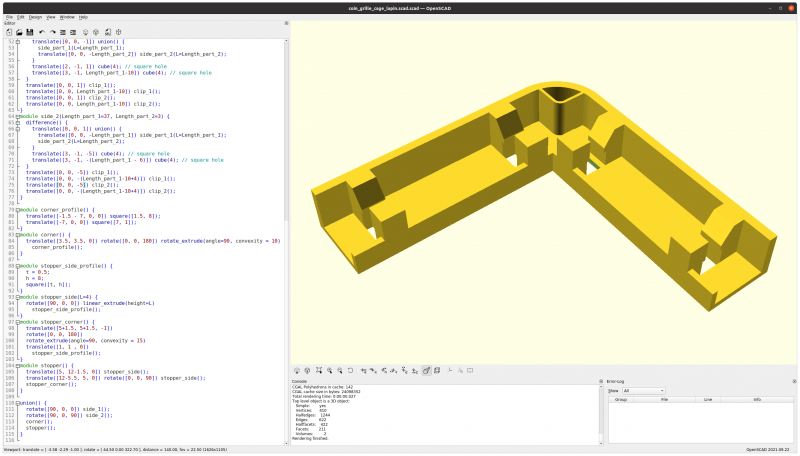Click the View All icon
Viewport: 800px width, 456px height.
click(319, 371)
